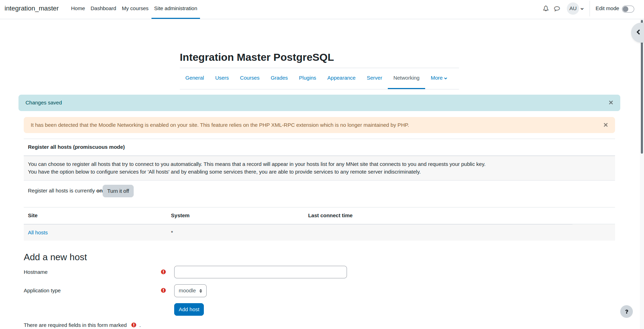Toggle the Edit mode switch

click(628, 9)
